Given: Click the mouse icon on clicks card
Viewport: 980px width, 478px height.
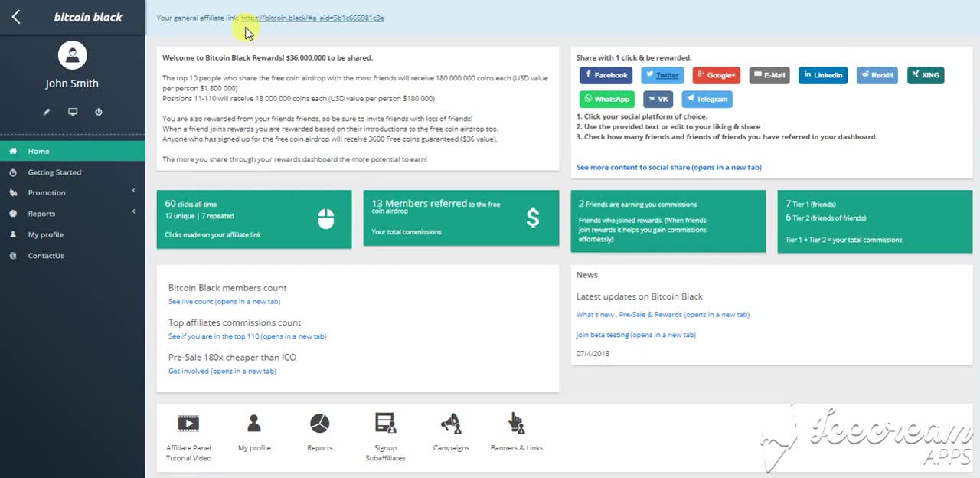Looking at the screenshot, I should pos(326,219).
